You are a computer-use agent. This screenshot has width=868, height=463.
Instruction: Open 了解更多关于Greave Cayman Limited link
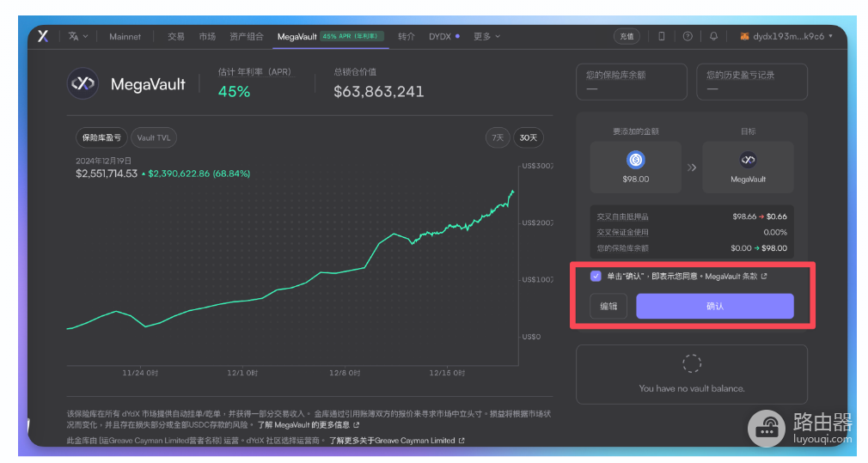click(x=397, y=441)
